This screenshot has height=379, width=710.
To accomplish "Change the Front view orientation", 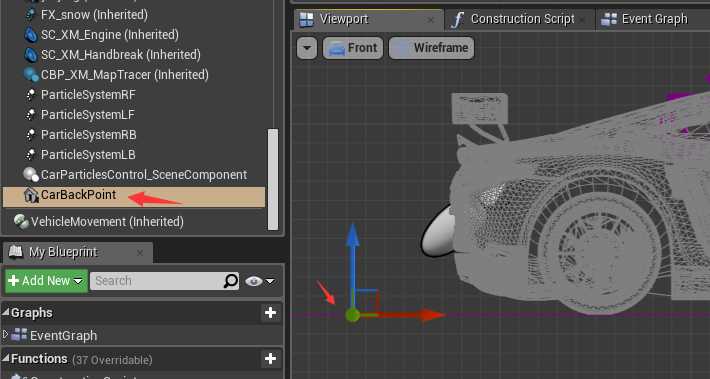I will click(353, 48).
